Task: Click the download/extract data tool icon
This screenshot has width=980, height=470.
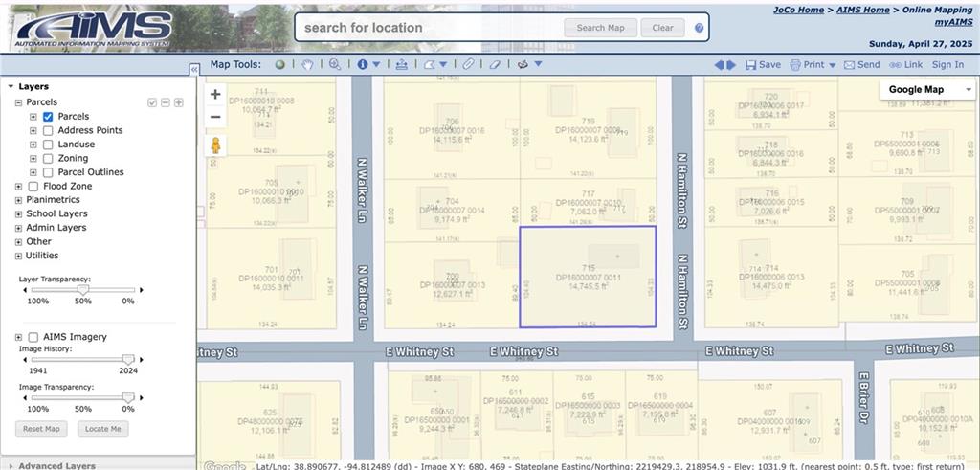Action: point(401,64)
